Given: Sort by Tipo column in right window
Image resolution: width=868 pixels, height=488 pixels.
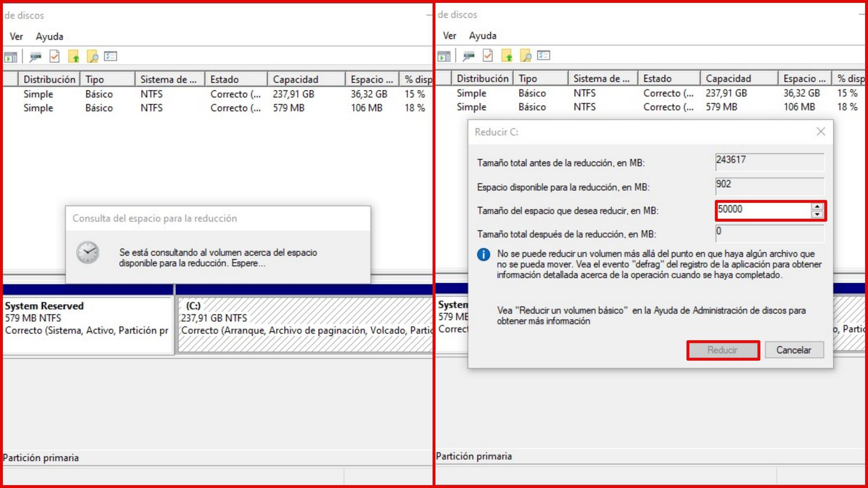Looking at the screenshot, I should tap(541, 78).
